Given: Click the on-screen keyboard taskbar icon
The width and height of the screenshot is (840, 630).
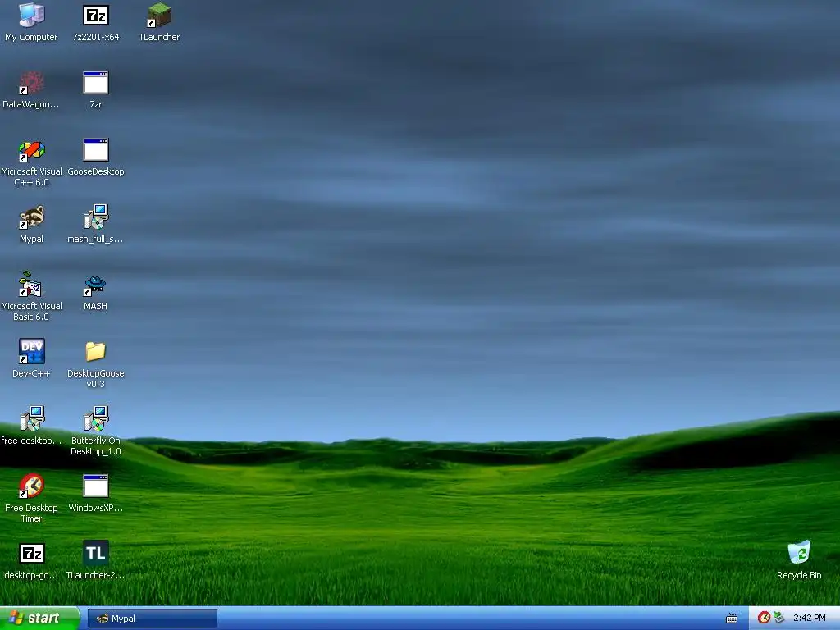Looking at the screenshot, I should 731,619.
